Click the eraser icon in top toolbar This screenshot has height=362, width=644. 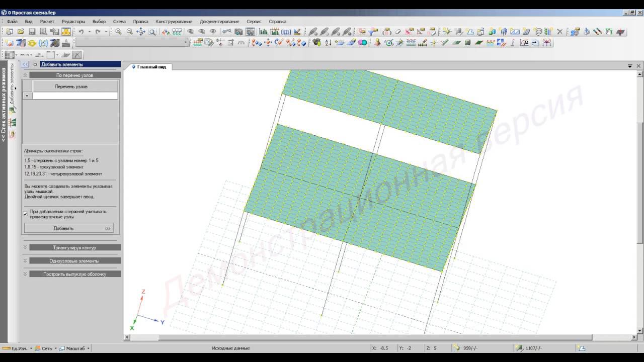click(397, 32)
